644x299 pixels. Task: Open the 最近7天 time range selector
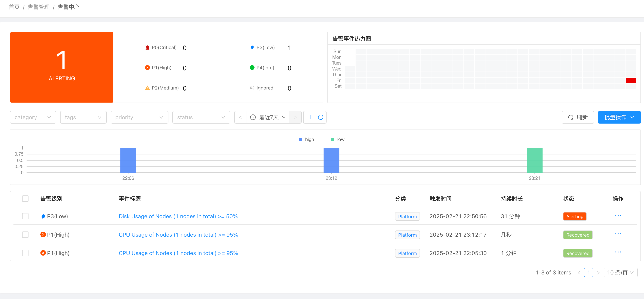tap(268, 117)
